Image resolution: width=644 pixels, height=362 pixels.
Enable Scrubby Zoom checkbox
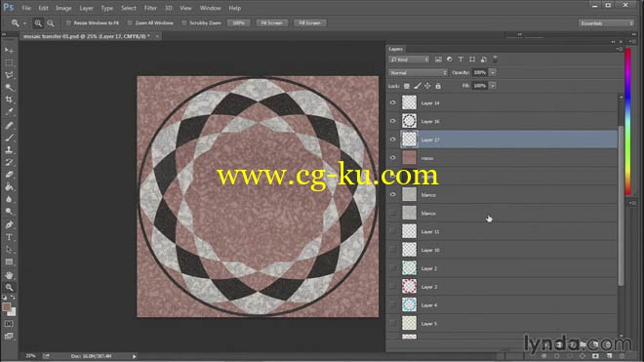click(184, 23)
